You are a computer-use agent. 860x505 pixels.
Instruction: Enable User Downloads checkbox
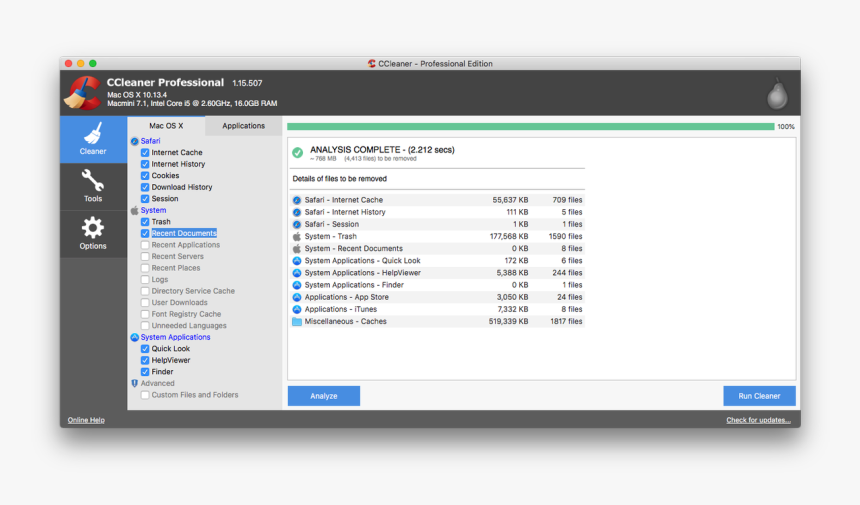coord(145,303)
